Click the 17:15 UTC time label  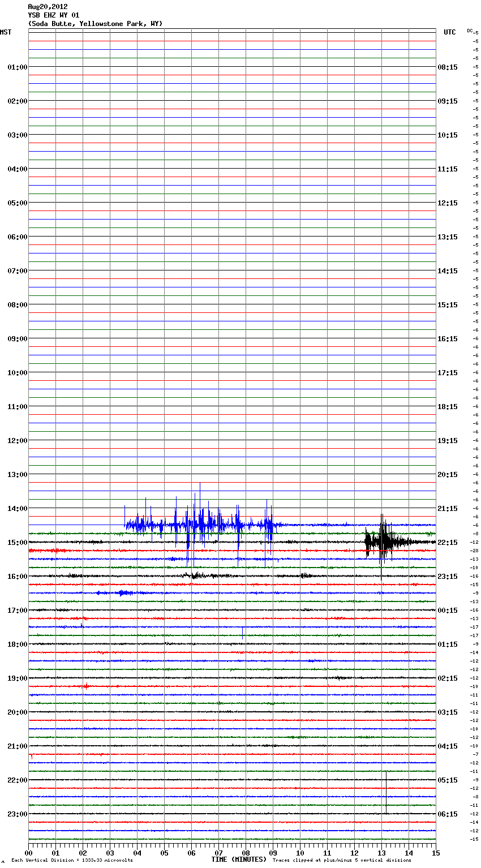click(x=448, y=373)
